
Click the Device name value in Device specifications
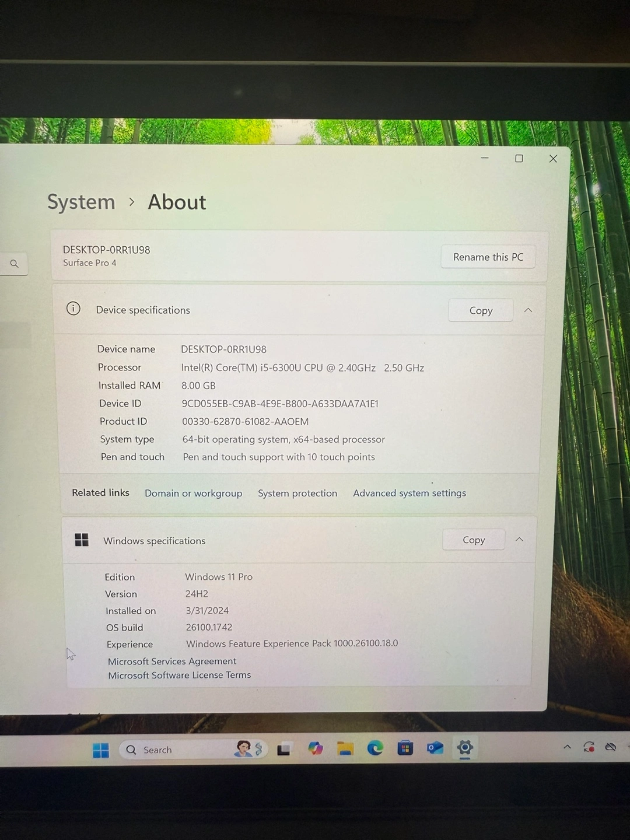pyautogui.click(x=223, y=349)
